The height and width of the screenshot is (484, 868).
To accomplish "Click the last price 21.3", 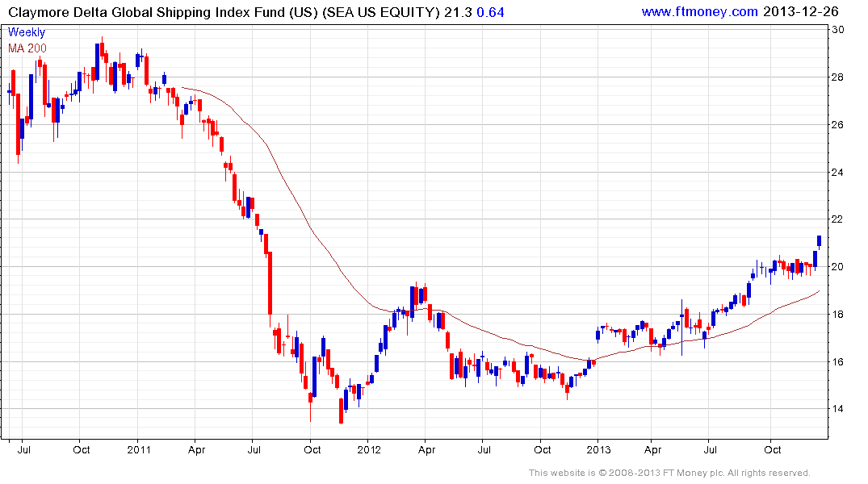I will tap(458, 12).
